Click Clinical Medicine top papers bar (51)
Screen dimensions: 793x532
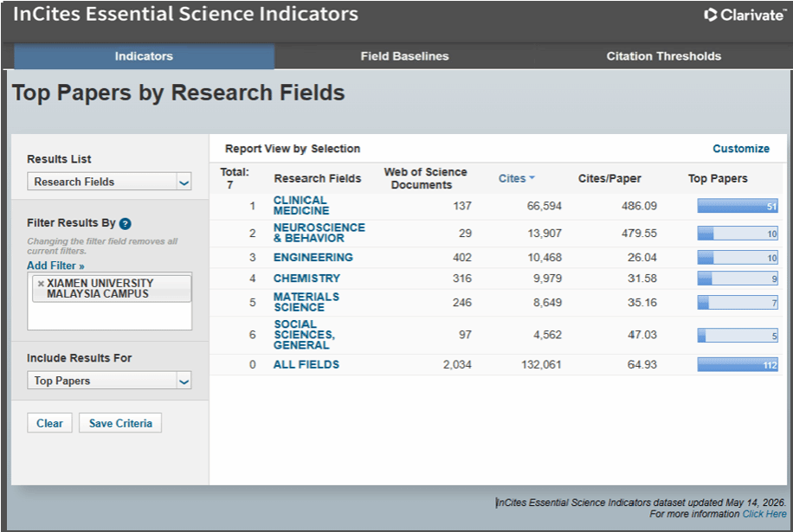pyautogui.click(x=738, y=206)
